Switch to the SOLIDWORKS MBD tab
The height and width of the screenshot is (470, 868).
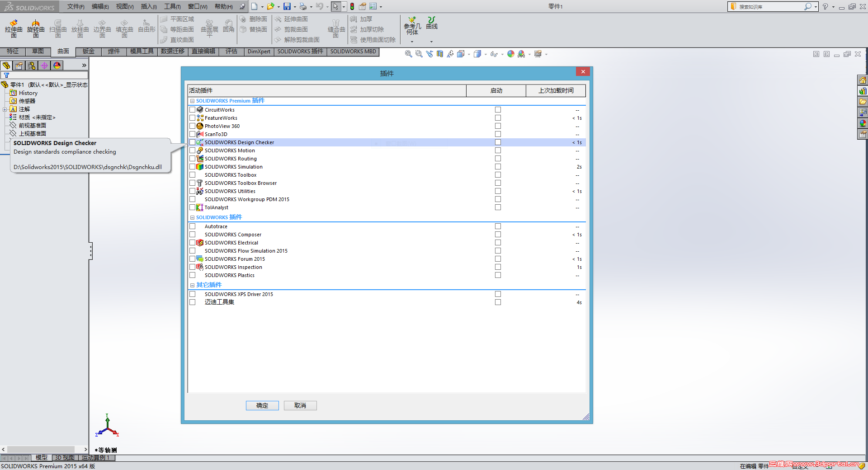tap(353, 52)
